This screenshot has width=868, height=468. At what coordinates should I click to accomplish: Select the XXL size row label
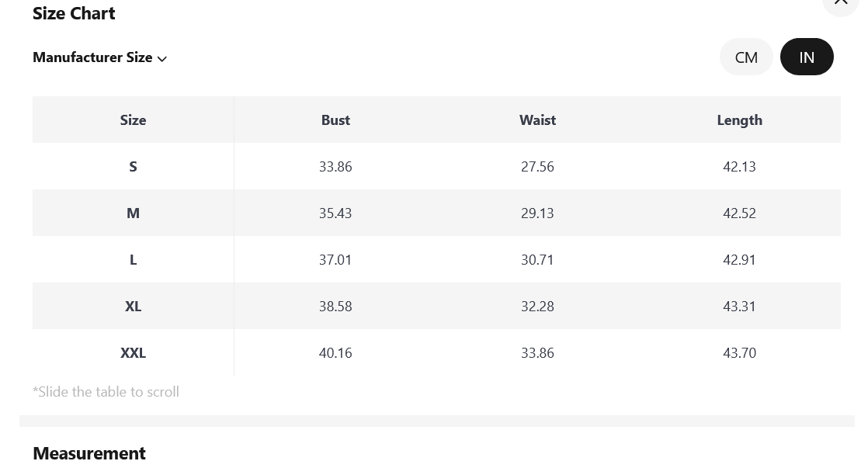point(133,352)
